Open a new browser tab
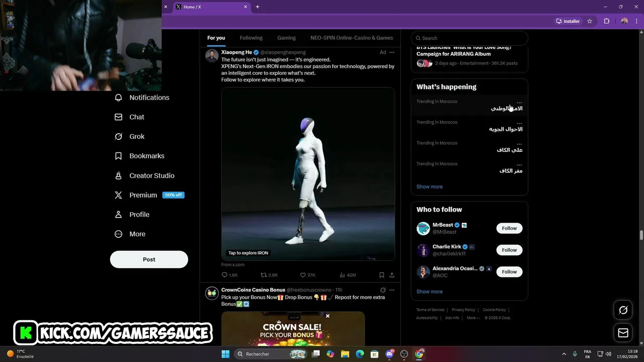644x362 pixels. [258, 7]
